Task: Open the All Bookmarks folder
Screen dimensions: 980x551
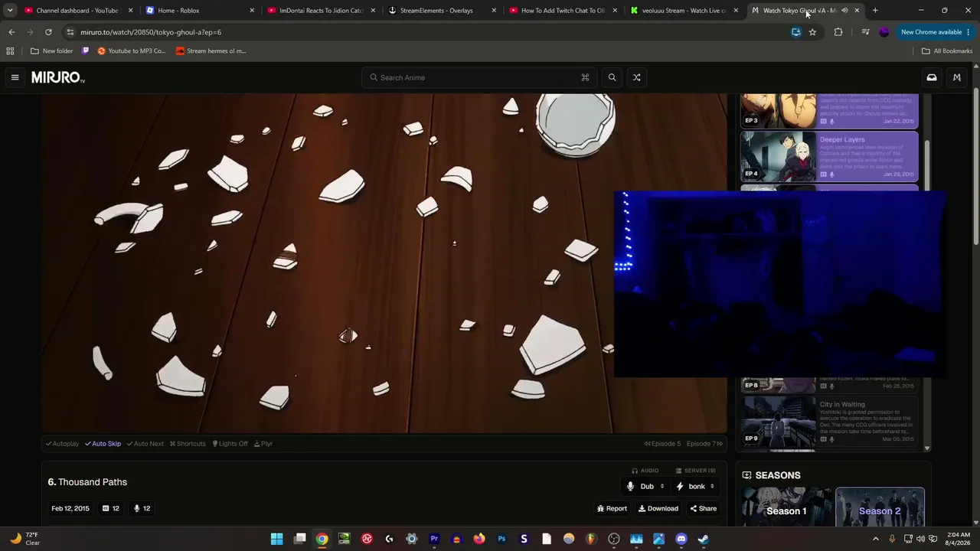Action: (947, 51)
